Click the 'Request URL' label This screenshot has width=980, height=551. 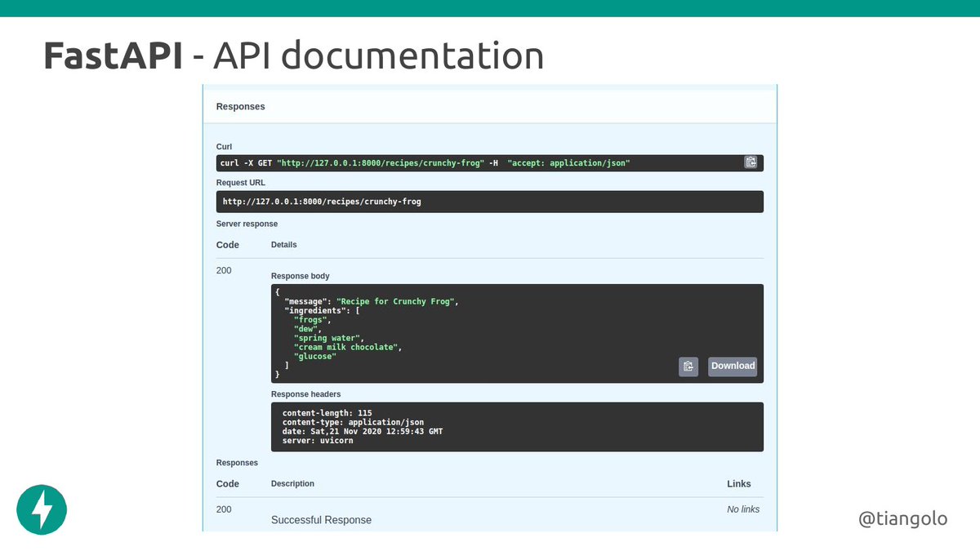click(x=241, y=183)
